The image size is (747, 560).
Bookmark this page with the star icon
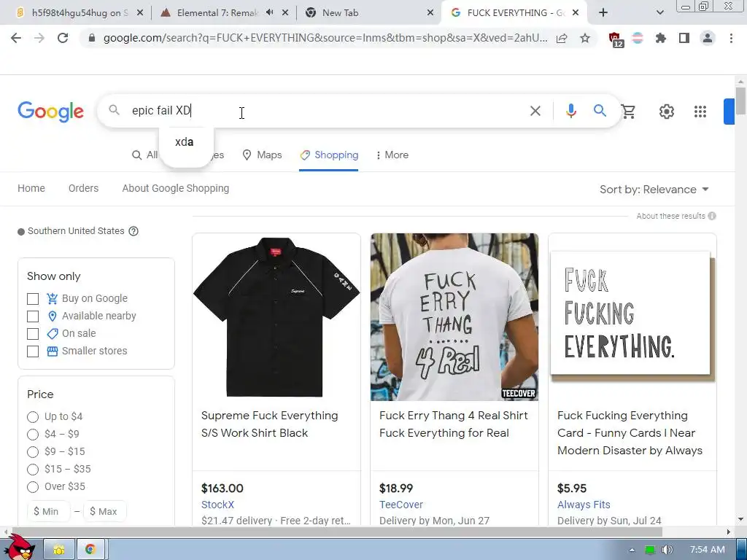585,38
